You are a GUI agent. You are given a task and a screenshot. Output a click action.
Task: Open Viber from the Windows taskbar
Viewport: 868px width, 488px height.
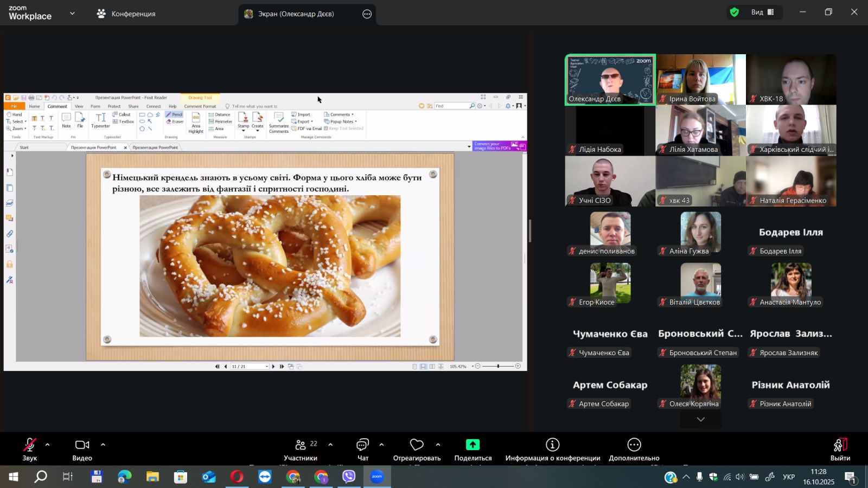(x=349, y=477)
